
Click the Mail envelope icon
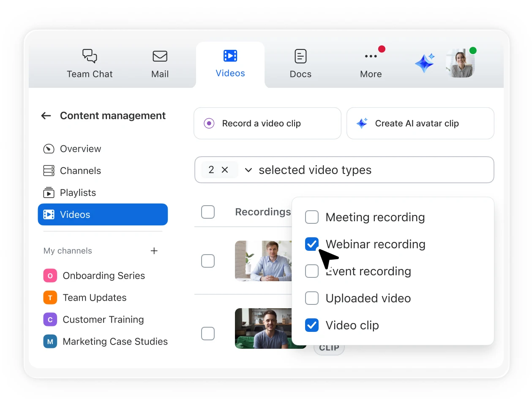tap(160, 56)
